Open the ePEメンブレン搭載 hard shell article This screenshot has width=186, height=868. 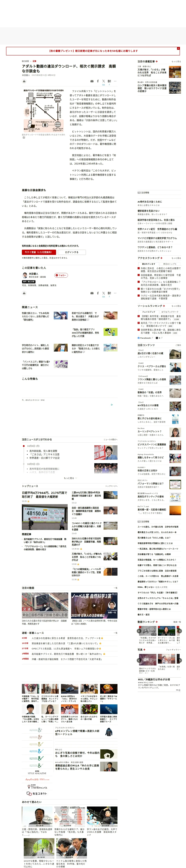(x=77, y=733)
